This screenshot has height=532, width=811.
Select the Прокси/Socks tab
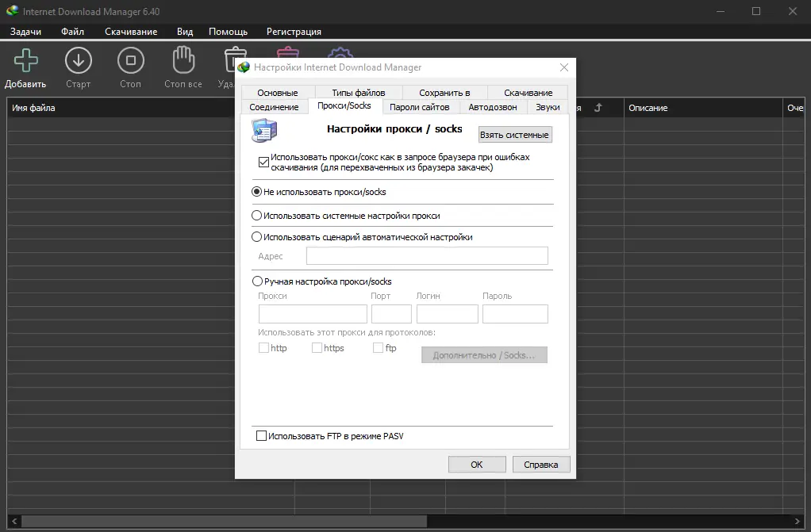[344, 106]
